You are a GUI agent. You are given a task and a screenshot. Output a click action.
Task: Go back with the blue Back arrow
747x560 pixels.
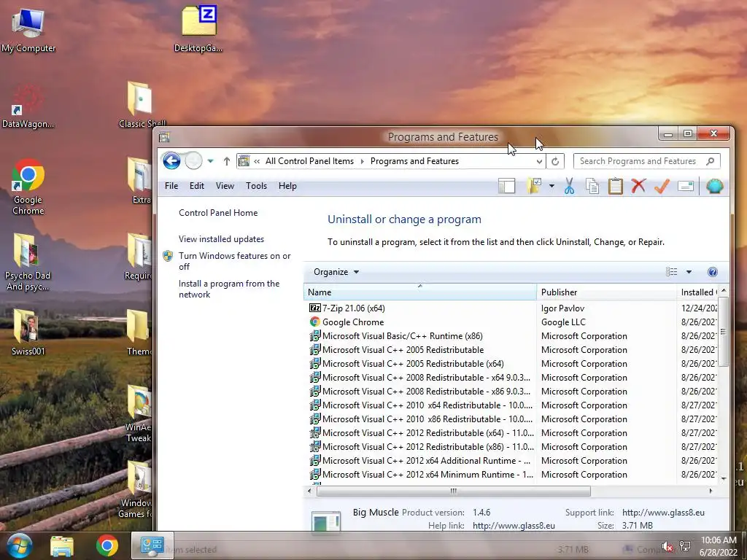tap(171, 161)
